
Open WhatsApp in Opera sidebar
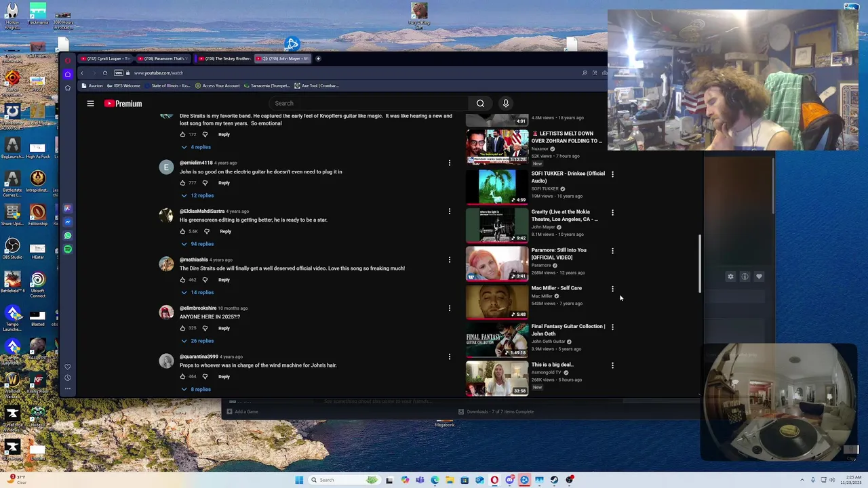pyautogui.click(x=68, y=236)
